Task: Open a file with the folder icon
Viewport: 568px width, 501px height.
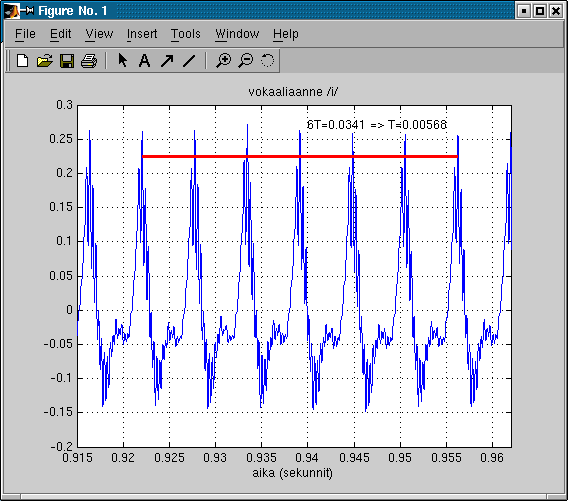Action: tap(45, 60)
